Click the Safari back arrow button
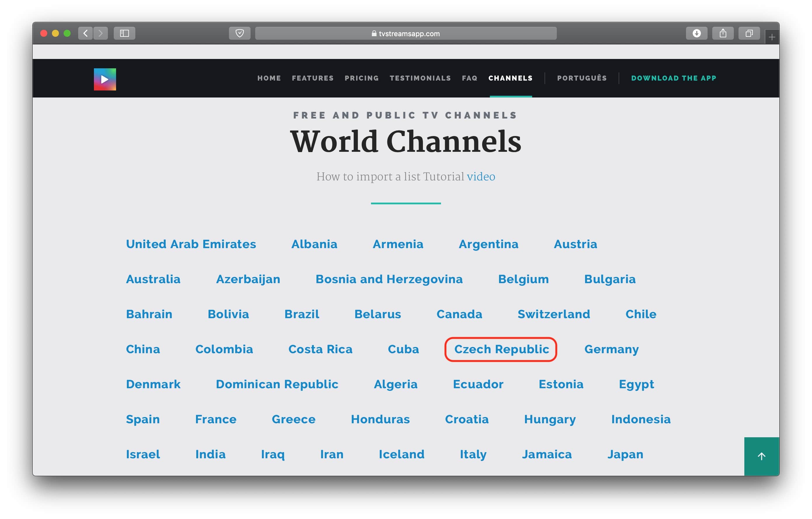812x519 pixels. point(85,33)
